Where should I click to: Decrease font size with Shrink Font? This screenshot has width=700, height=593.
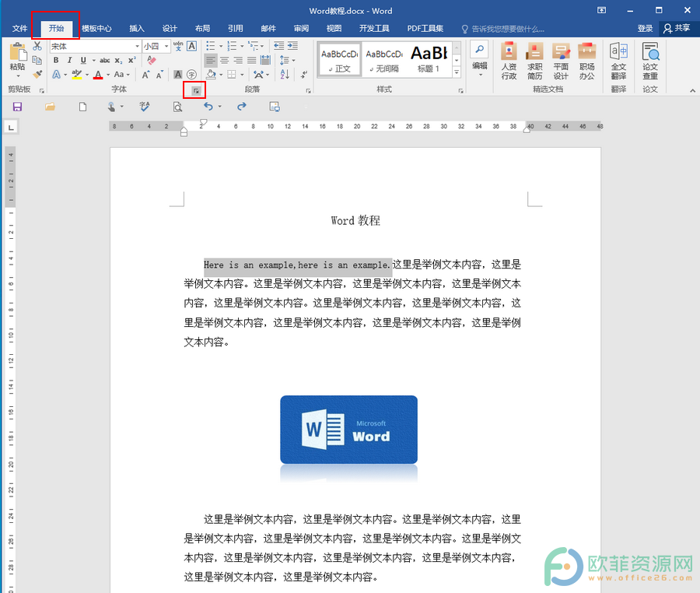pos(159,75)
